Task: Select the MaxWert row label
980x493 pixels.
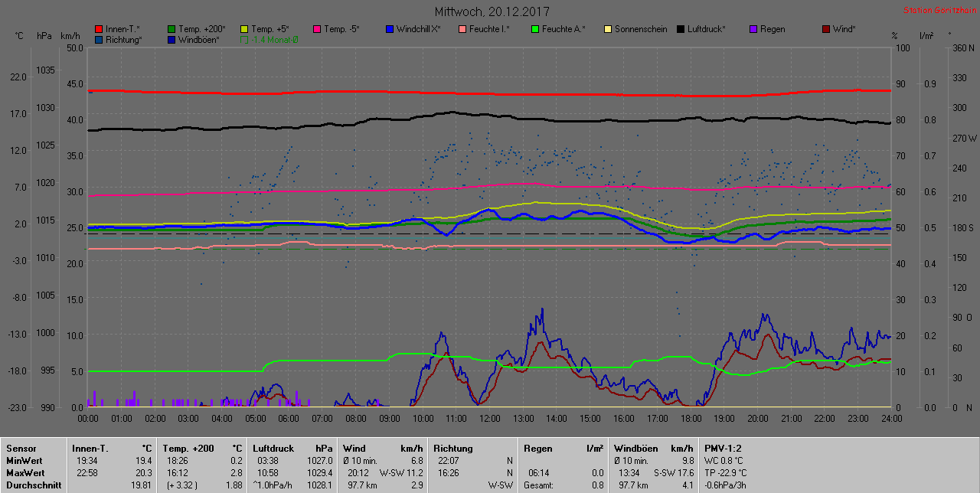Action: pyautogui.click(x=24, y=473)
